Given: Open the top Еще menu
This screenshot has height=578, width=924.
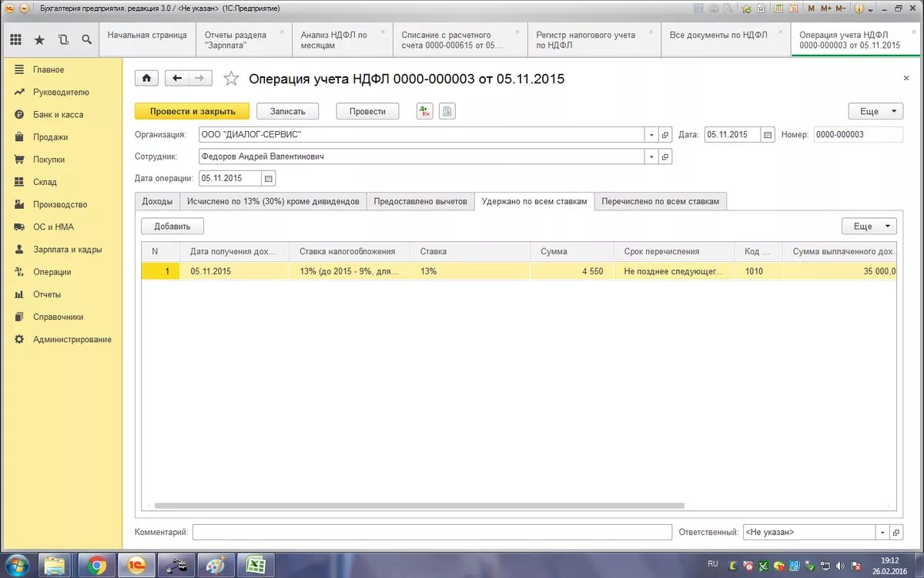Looking at the screenshot, I should click(x=875, y=111).
